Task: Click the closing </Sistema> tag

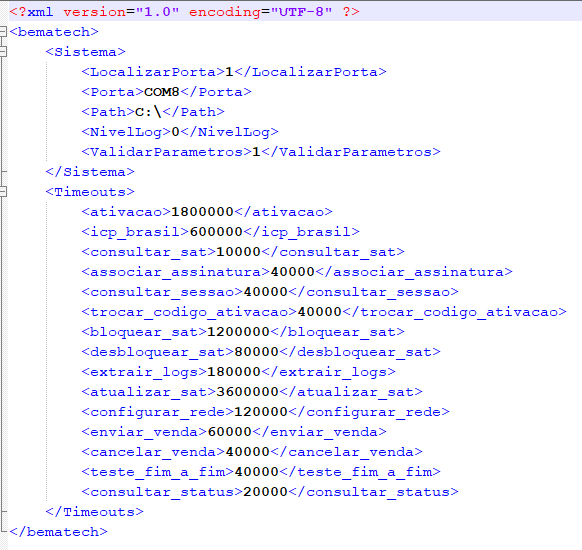Action: click(x=90, y=172)
